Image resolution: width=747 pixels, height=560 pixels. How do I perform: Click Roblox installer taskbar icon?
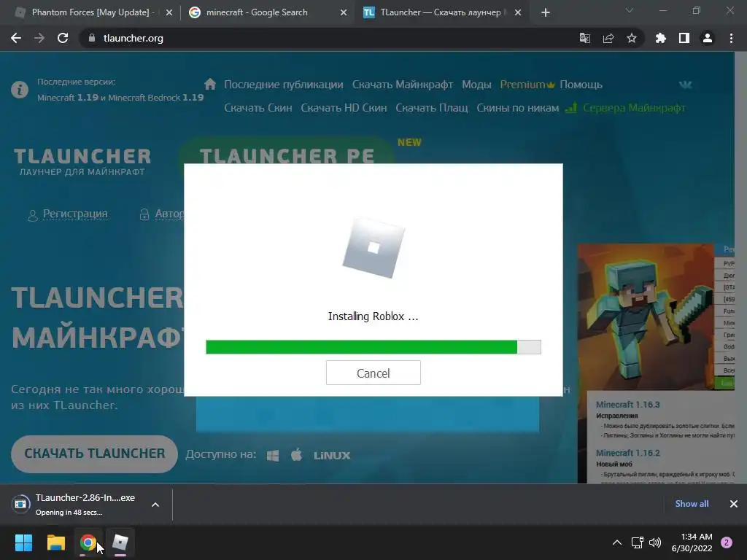[120, 542]
